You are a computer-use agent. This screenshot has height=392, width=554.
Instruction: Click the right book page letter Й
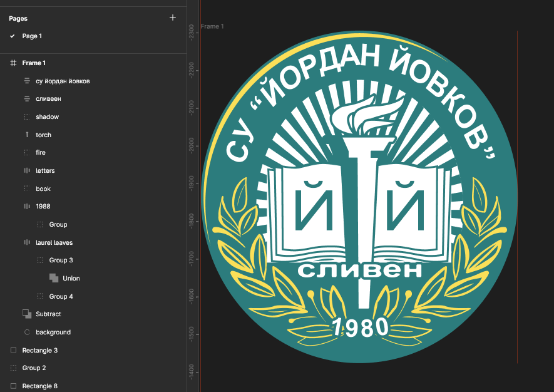[x=405, y=205]
